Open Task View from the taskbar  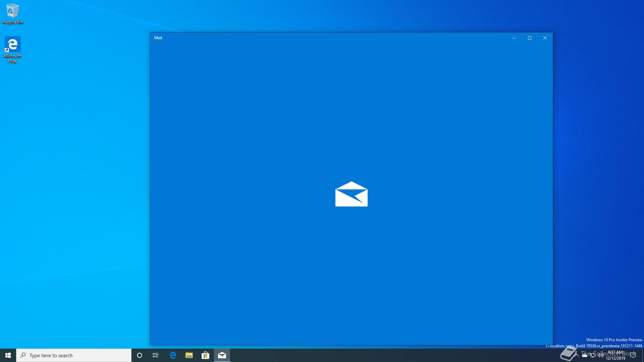point(156,355)
